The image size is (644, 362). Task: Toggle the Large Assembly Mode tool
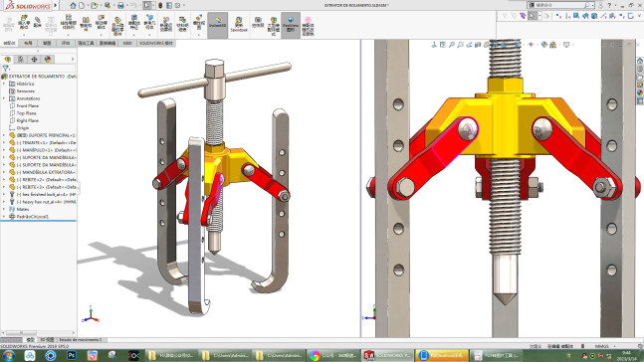273,26
